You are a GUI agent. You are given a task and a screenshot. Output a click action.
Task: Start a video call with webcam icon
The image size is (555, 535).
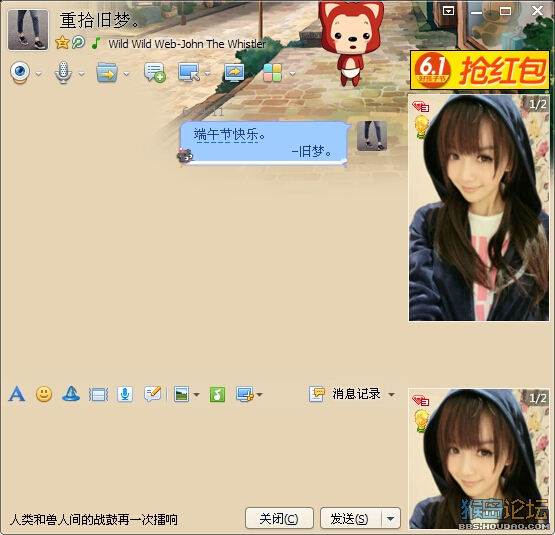(20, 73)
